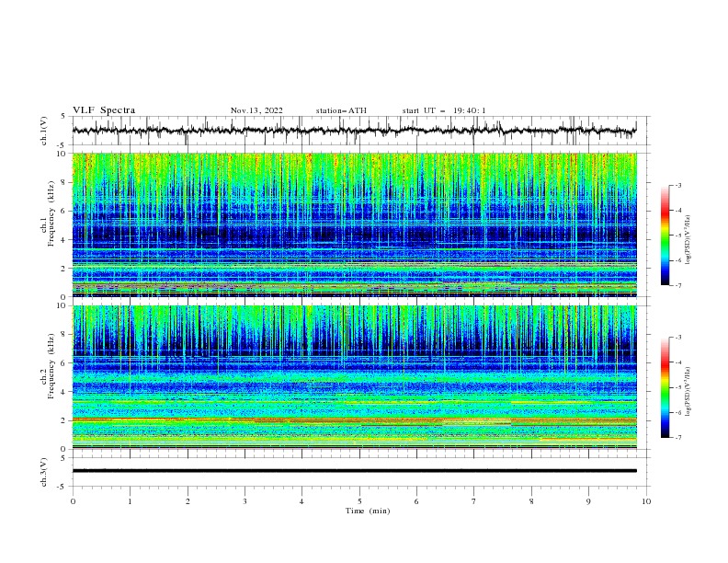Click the ch.2 spectrogram panel
The image size is (728, 563).
(354, 377)
